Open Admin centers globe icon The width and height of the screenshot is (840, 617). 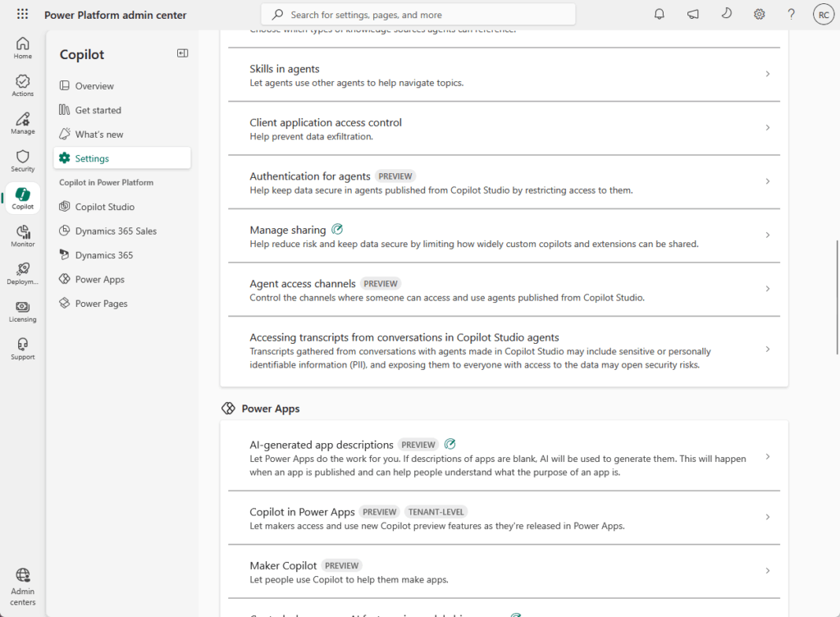point(22,575)
